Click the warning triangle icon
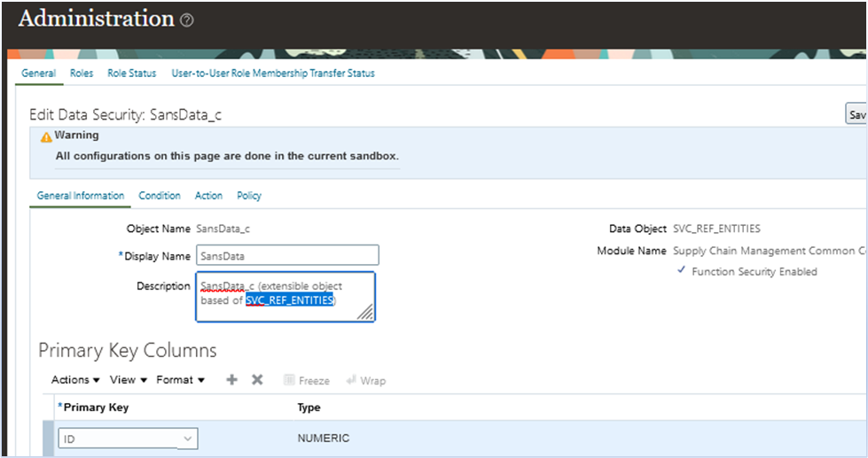The height and width of the screenshot is (458, 868). pyautogui.click(x=46, y=137)
